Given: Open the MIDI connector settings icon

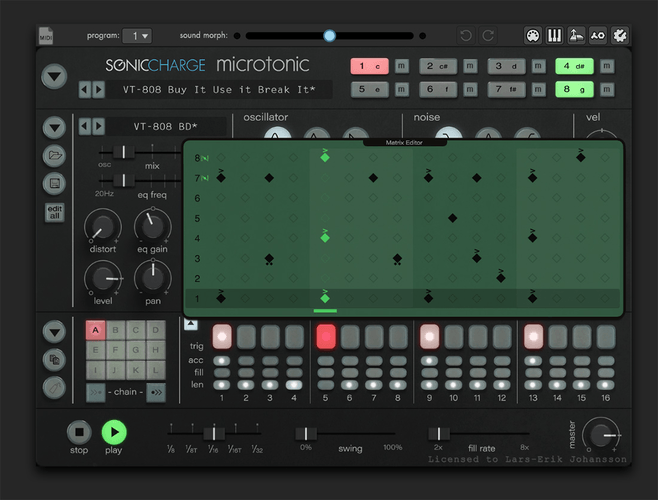Looking at the screenshot, I should (533, 36).
